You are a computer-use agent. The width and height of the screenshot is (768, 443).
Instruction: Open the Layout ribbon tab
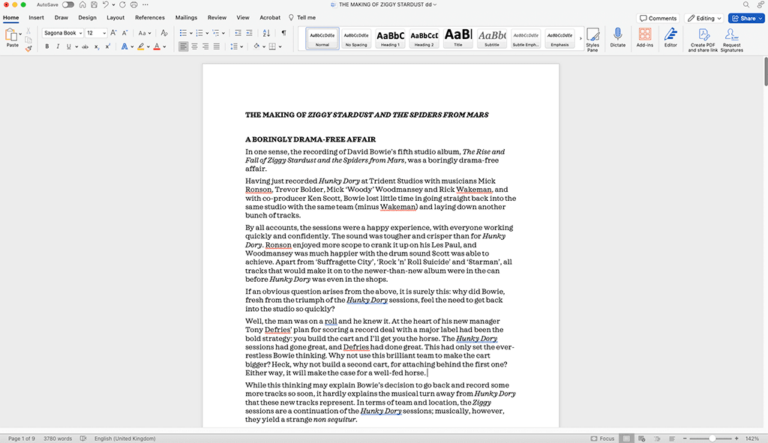point(116,18)
